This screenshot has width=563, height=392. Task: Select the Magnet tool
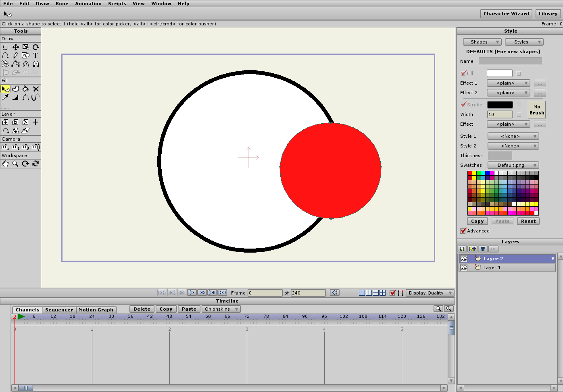(x=36, y=64)
